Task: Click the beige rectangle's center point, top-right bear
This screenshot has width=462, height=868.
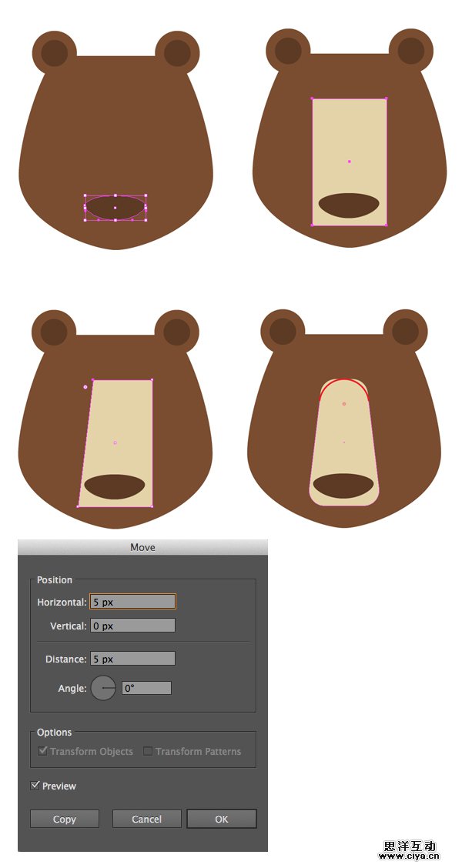Action: pyautogui.click(x=349, y=162)
